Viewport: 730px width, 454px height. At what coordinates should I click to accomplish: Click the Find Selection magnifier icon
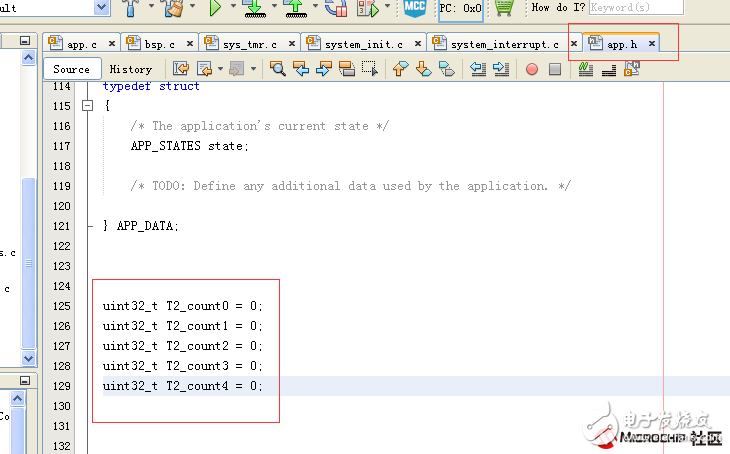277,69
